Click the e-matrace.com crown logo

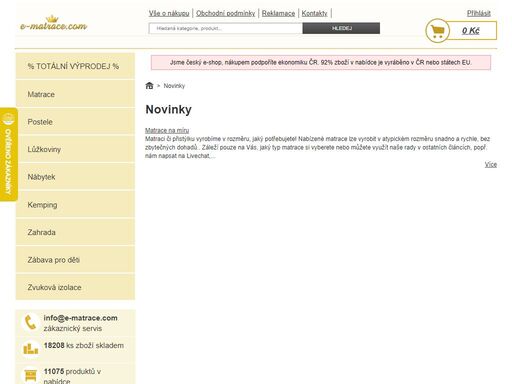[x=53, y=23]
